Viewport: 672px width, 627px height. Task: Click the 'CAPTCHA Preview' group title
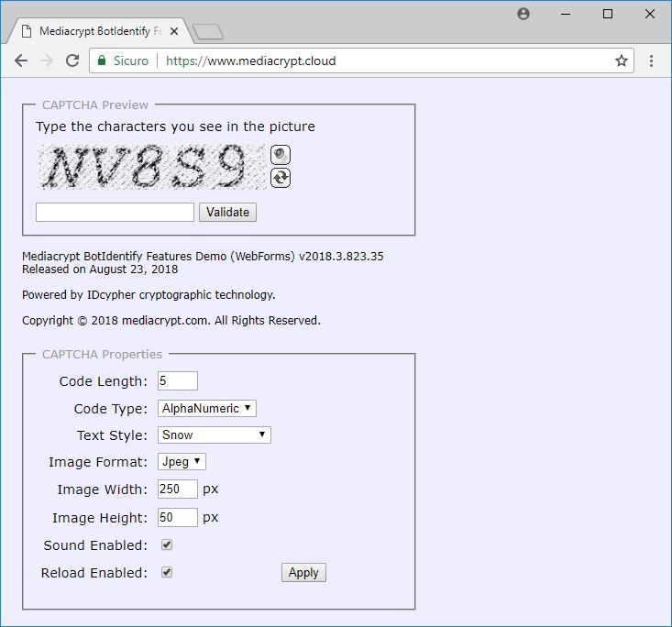(94, 105)
